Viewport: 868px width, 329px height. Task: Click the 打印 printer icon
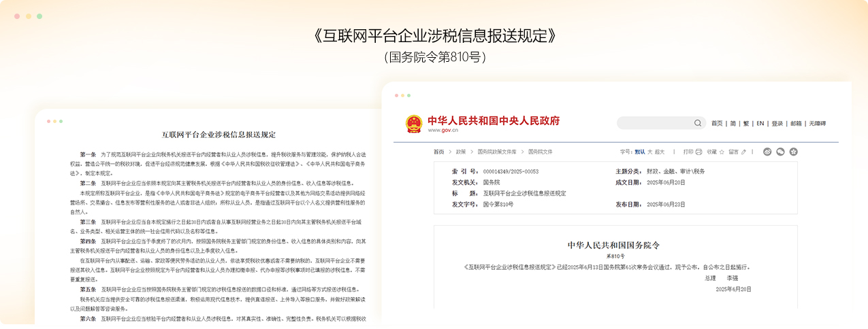click(x=698, y=152)
